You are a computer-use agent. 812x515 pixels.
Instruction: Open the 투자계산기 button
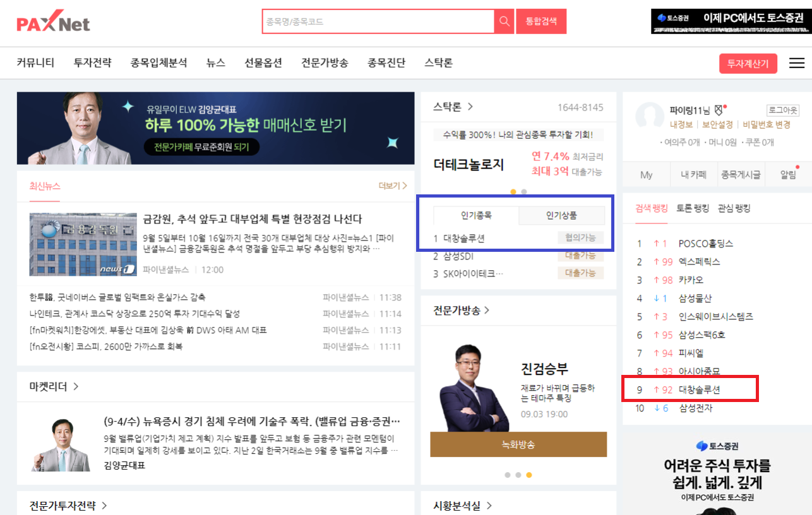point(748,63)
